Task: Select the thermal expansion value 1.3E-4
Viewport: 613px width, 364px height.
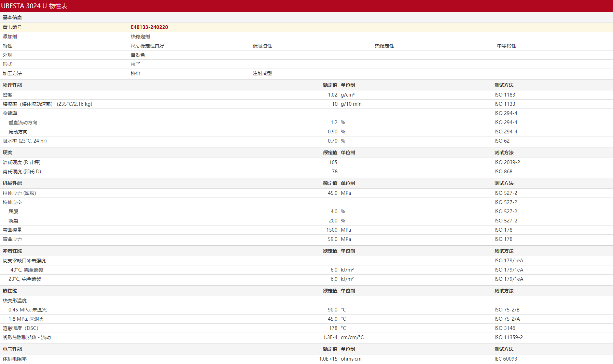Action: (x=330, y=337)
